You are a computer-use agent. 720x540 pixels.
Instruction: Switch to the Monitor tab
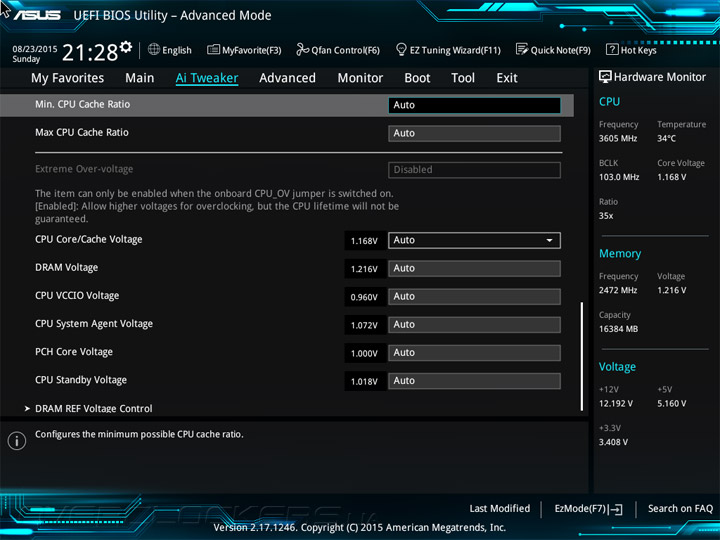tap(360, 78)
